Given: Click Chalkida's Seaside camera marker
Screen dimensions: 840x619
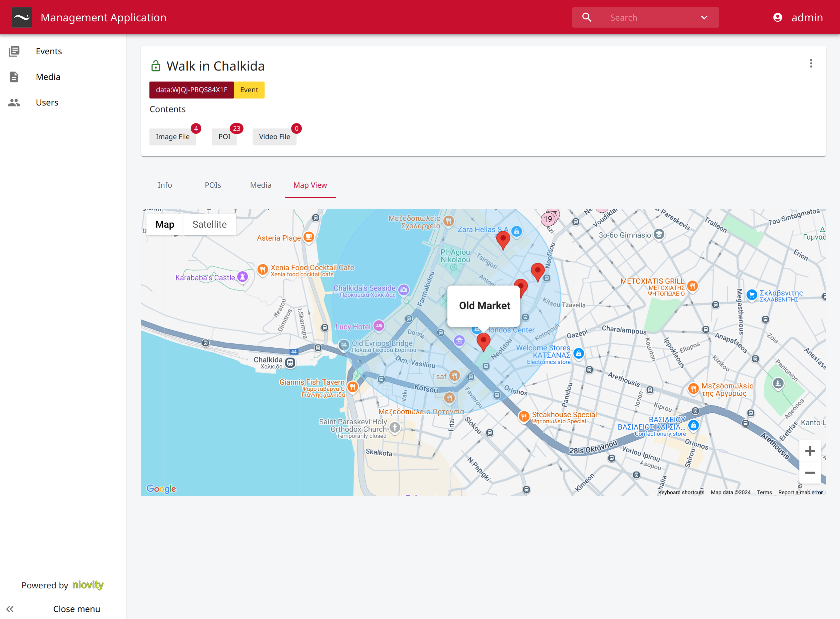Looking at the screenshot, I should pos(403,289).
